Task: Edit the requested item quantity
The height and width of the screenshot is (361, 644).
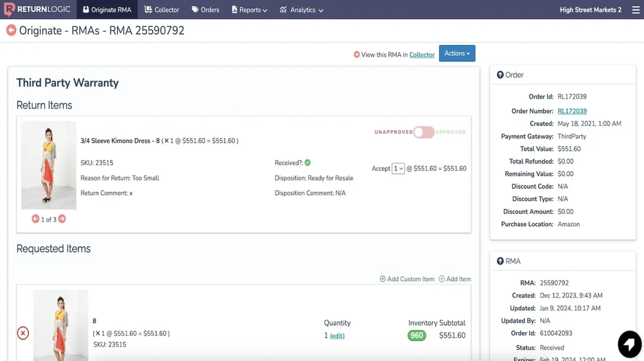Action: point(337,336)
